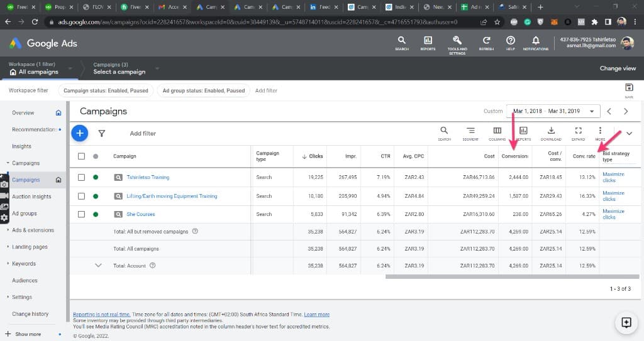The height and width of the screenshot is (341, 644).
Task: Open the account profile avatar
Action: (627, 43)
